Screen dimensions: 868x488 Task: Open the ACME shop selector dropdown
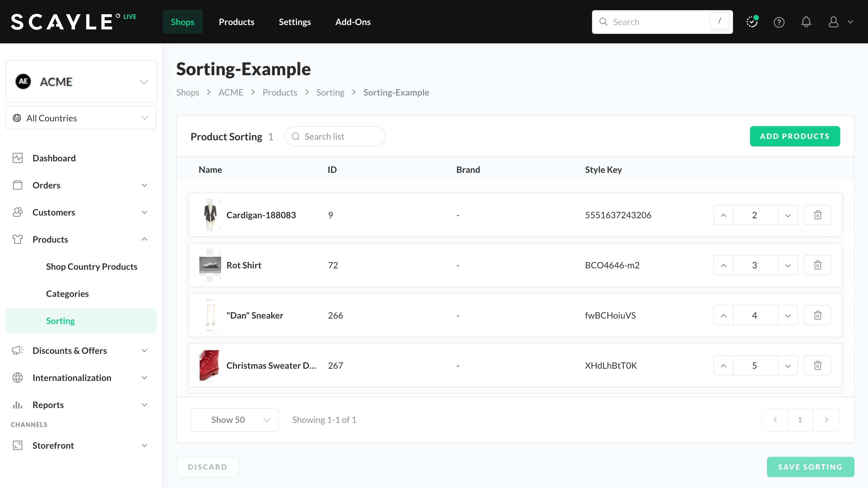tap(81, 82)
